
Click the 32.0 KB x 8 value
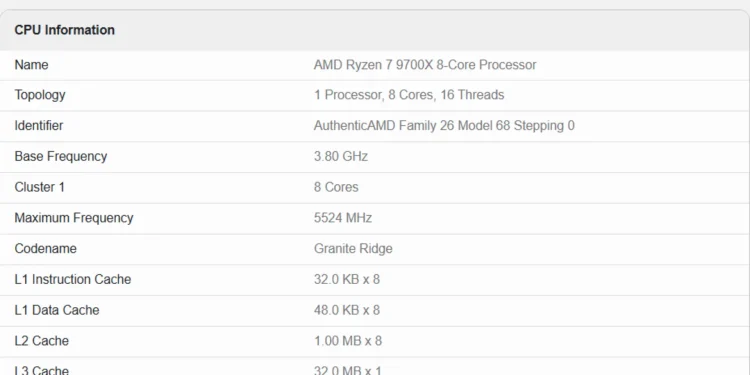(x=347, y=279)
